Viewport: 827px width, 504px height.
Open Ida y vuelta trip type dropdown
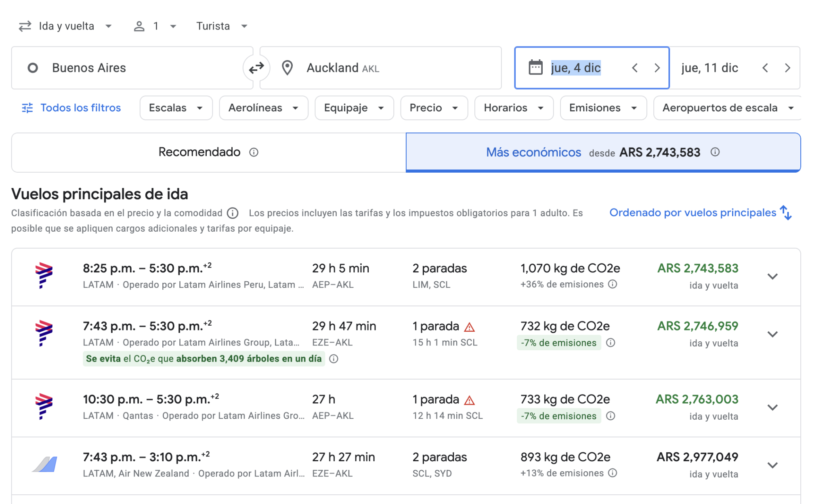click(66, 26)
